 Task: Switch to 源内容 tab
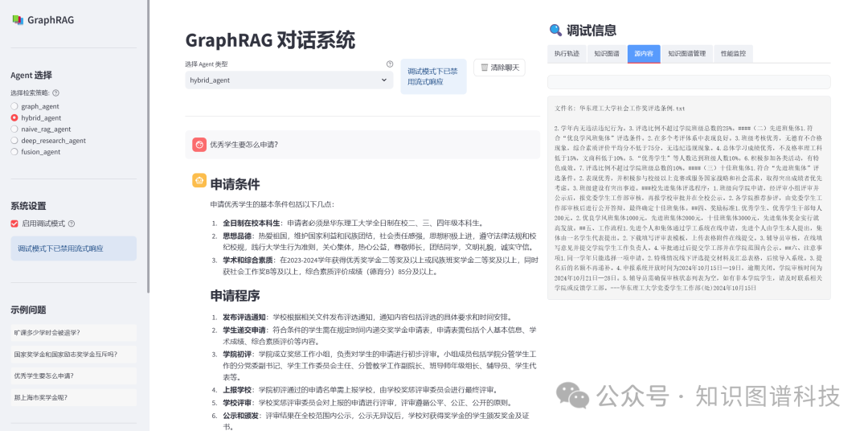(644, 54)
